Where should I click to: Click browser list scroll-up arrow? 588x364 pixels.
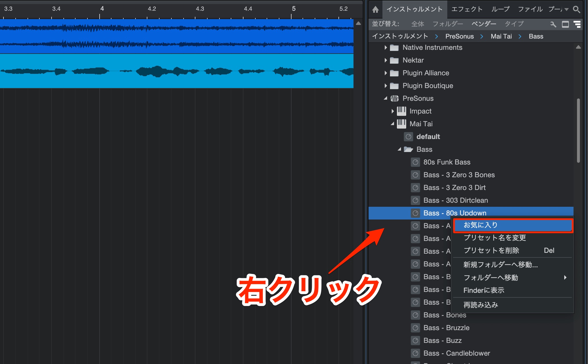(x=578, y=47)
